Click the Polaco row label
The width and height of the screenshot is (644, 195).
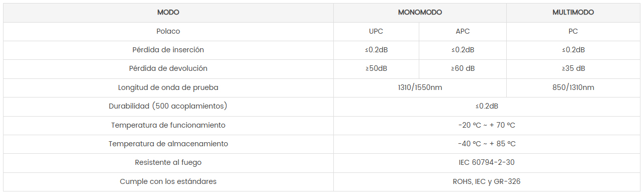click(168, 31)
